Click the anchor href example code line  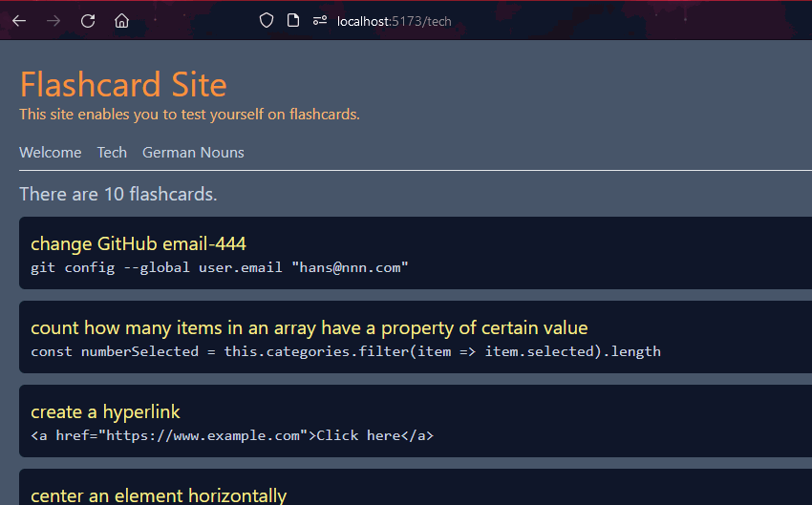pos(232,435)
